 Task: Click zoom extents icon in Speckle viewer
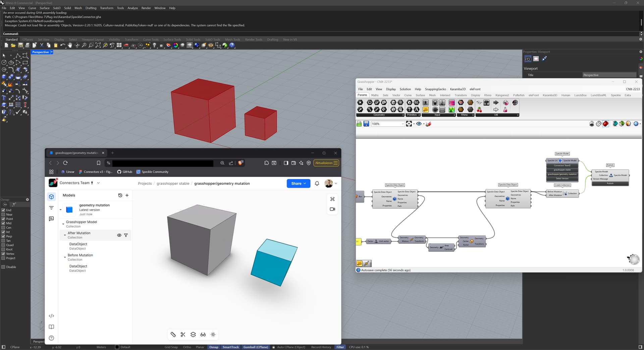(x=332, y=199)
